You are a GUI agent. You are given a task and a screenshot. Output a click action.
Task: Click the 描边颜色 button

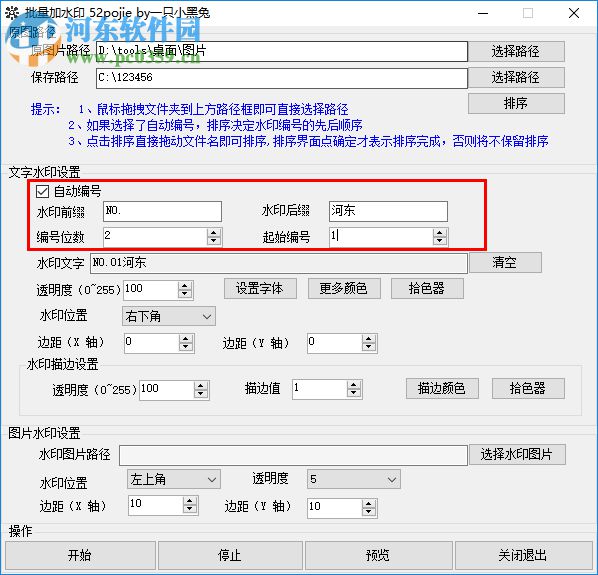click(442, 389)
